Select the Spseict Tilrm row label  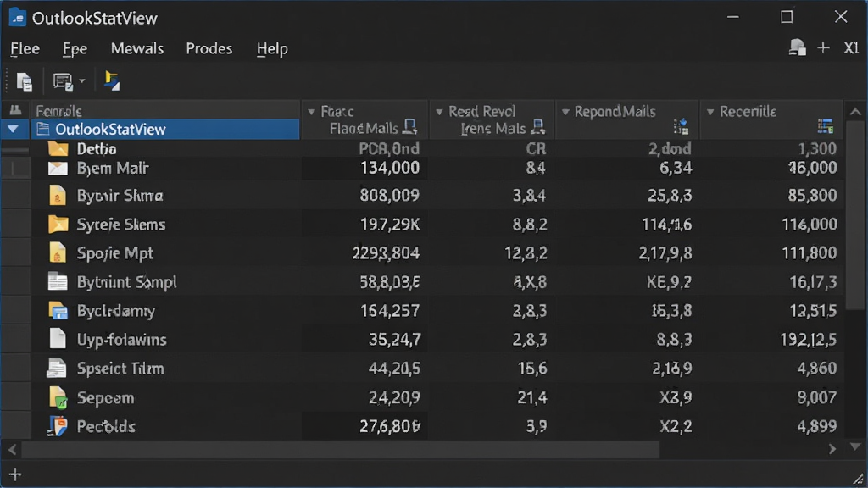click(x=120, y=369)
